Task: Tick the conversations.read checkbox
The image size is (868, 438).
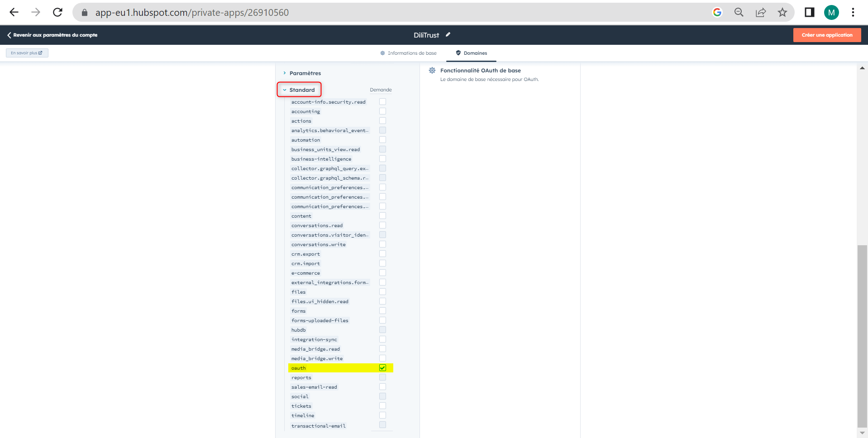Action: click(x=382, y=225)
